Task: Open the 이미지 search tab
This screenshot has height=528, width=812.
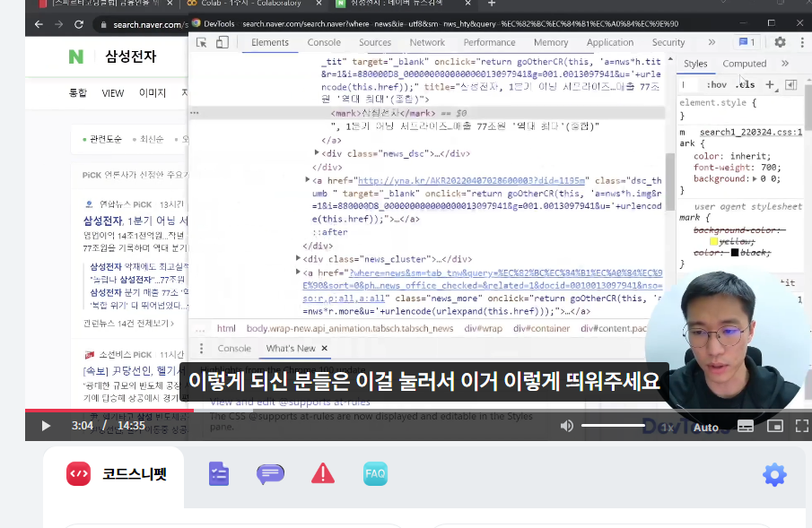Action: (x=153, y=93)
